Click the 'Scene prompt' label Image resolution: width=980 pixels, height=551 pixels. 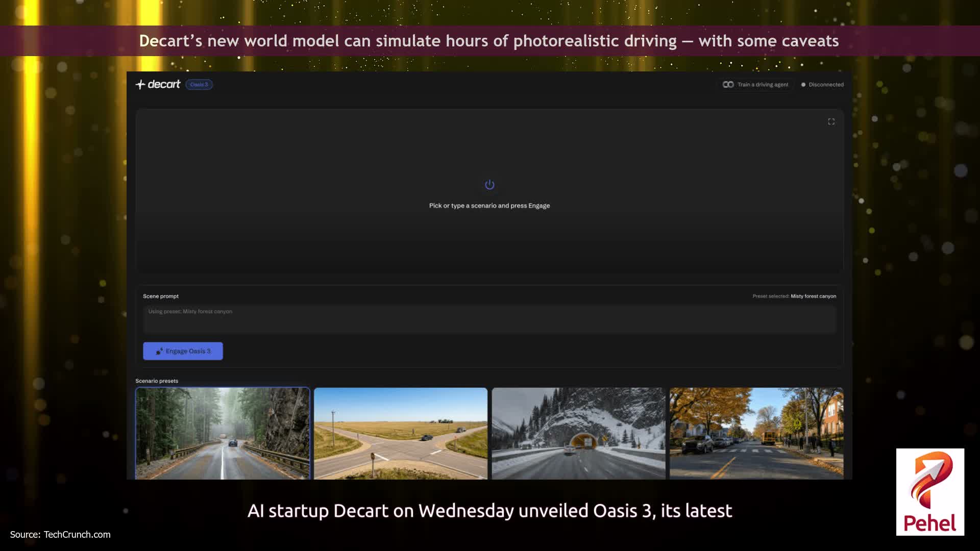[161, 296]
